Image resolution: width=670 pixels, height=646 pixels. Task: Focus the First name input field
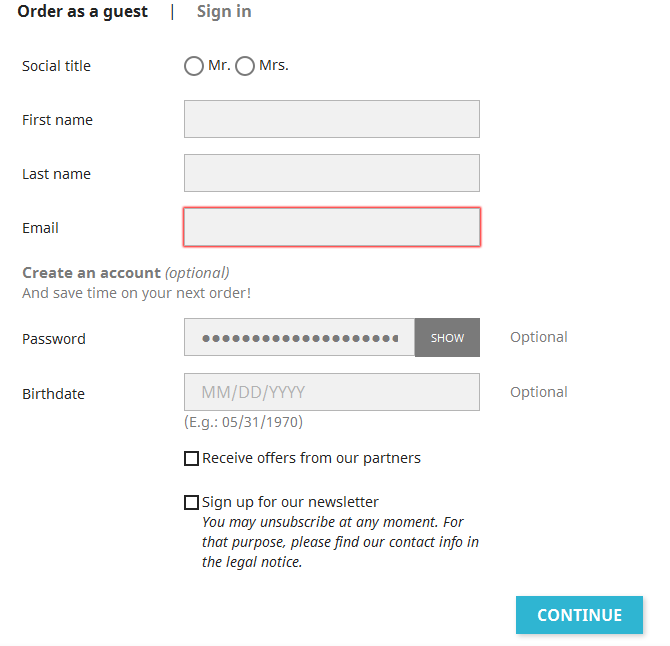point(331,119)
